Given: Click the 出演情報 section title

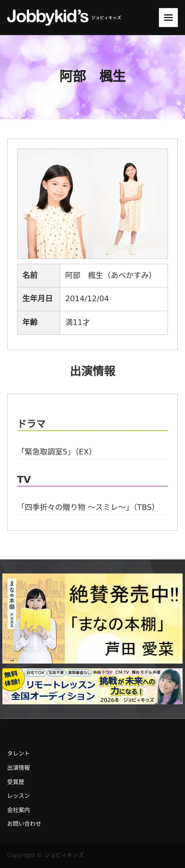Looking at the screenshot, I should click(93, 371).
